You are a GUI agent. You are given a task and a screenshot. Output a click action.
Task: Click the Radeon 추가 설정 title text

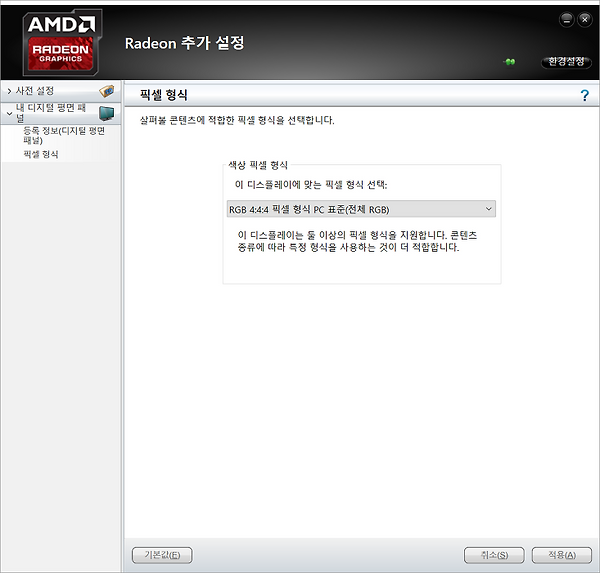pos(184,43)
